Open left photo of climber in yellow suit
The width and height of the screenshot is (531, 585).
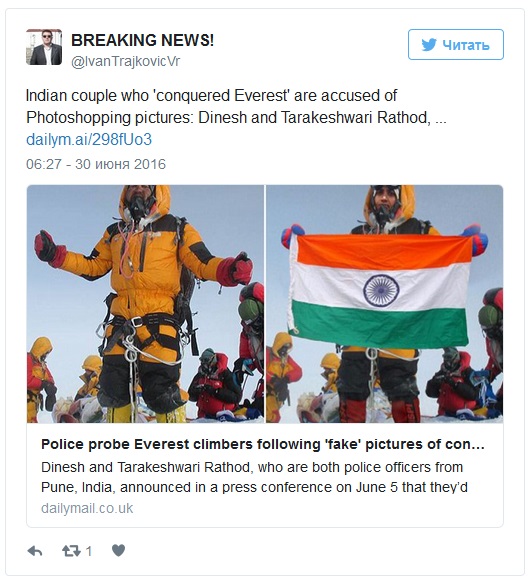146,304
